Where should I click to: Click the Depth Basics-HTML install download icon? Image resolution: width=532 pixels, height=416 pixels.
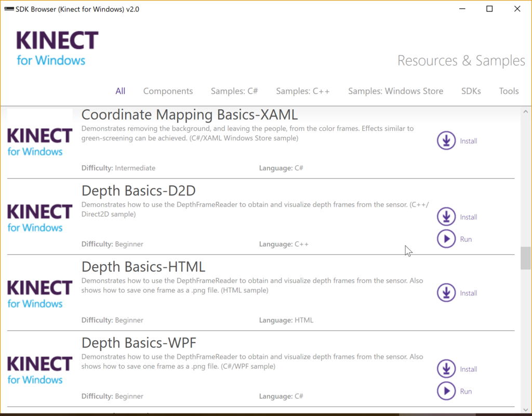tap(446, 293)
